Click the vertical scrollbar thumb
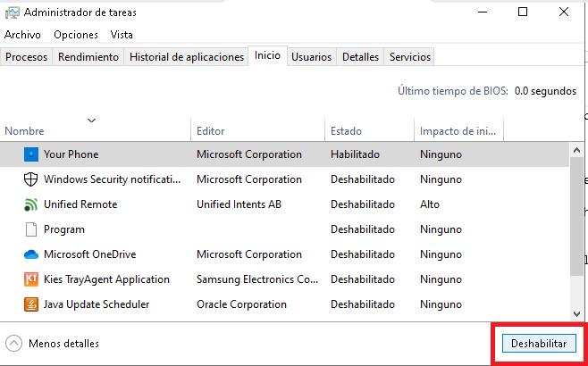Image resolution: width=588 pixels, height=366 pixels. point(576,217)
